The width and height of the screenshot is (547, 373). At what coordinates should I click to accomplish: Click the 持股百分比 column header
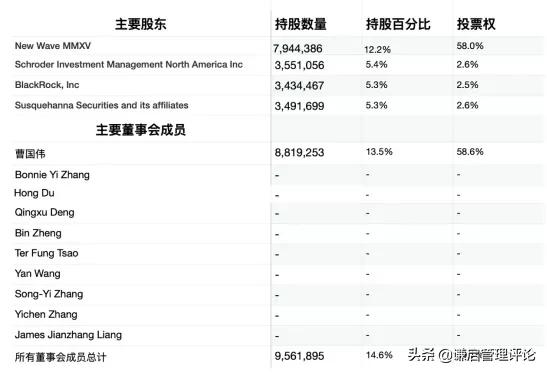398,24
